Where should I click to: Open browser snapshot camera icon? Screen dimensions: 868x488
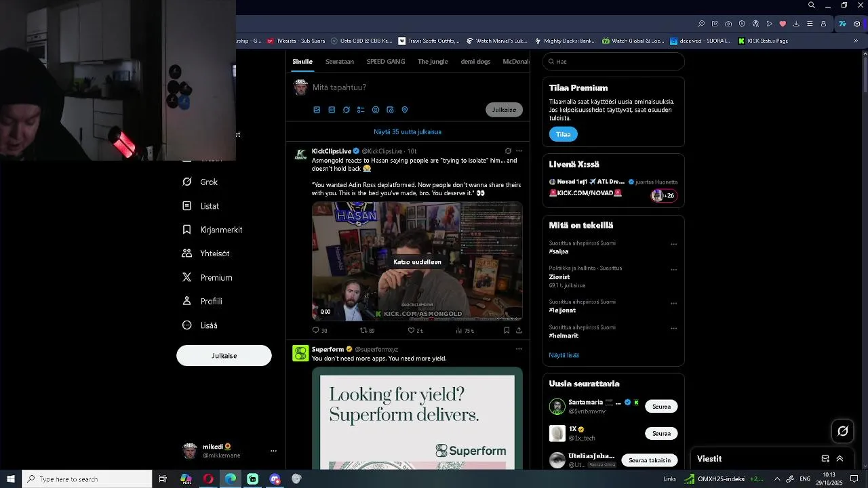coord(728,24)
